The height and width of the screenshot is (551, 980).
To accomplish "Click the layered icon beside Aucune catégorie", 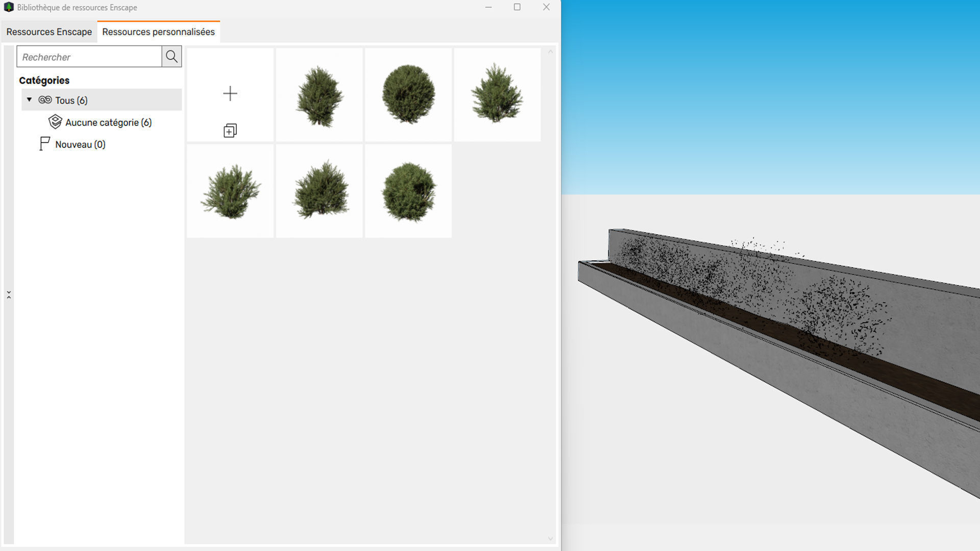I will [x=55, y=122].
